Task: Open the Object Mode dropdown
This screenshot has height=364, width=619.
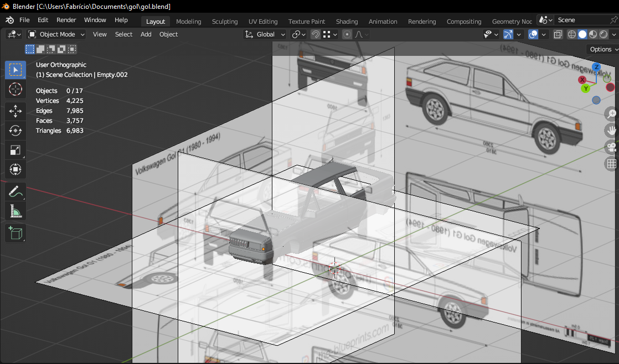Action: 56,35
